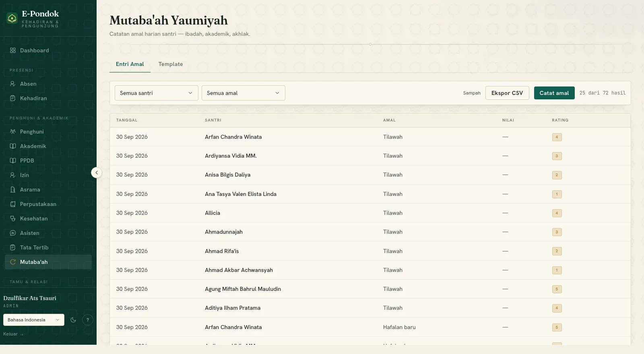This screenshot has width=644, height=354.
Task: Click the Keluar logout link
Action: click(x=13, y=334)
